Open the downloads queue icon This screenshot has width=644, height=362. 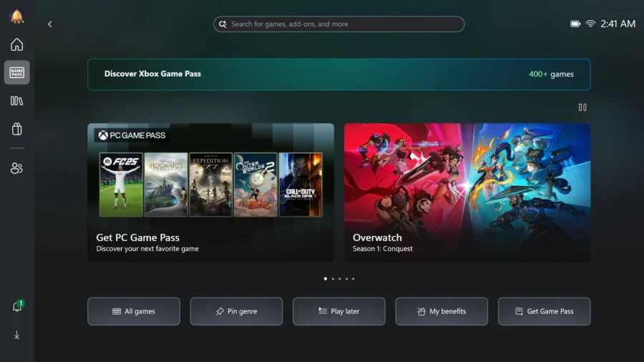point(17,335)
